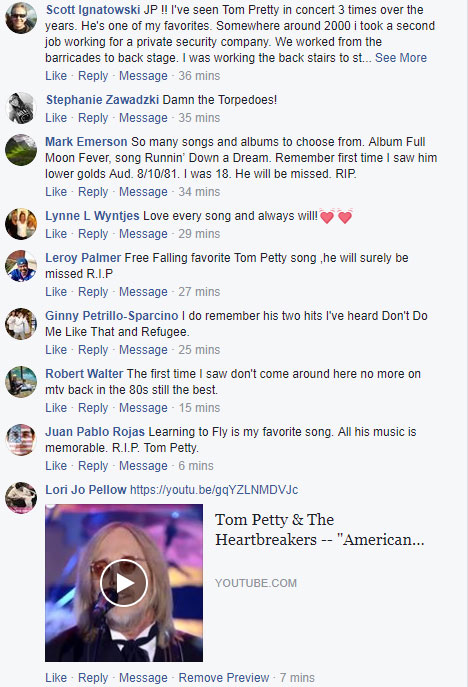Remove Preview on Lori Jo Pellow's comment
Viewport: 468px width, 687px height.
pos(223,677)
